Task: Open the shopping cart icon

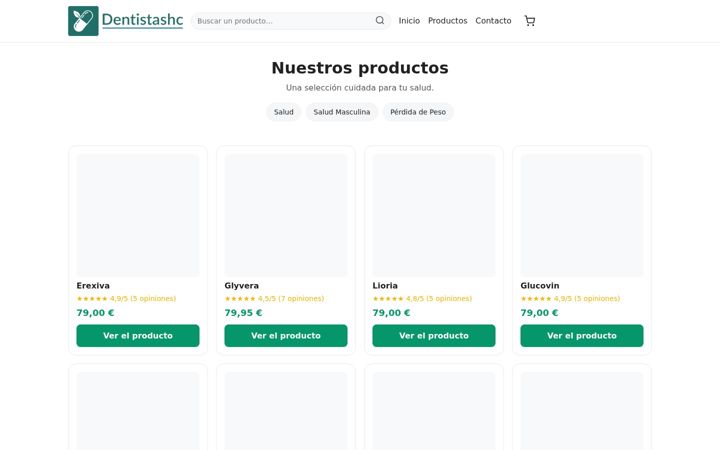Action: (530, 21)
